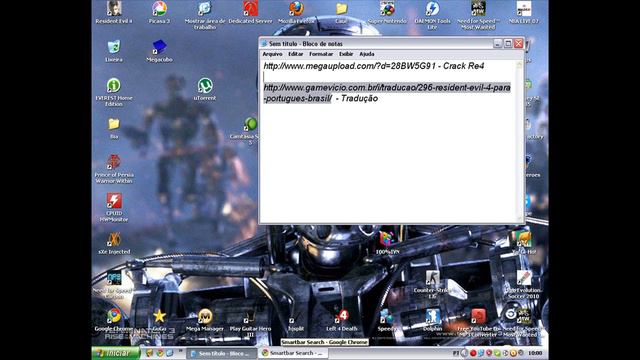Open CPUID HWMonitor desktop shortcut
Image resolution: width=640 pixels, height=360 pixels.
tap(114, 207)
